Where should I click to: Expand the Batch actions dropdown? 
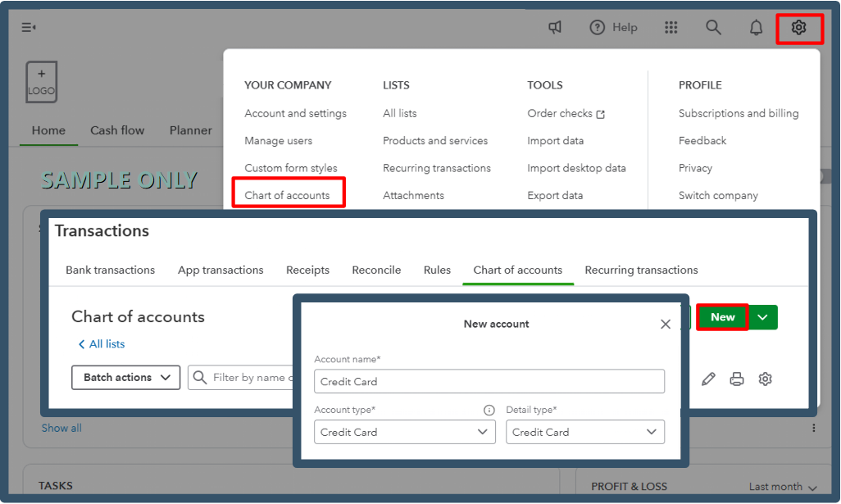coord(126,378)
